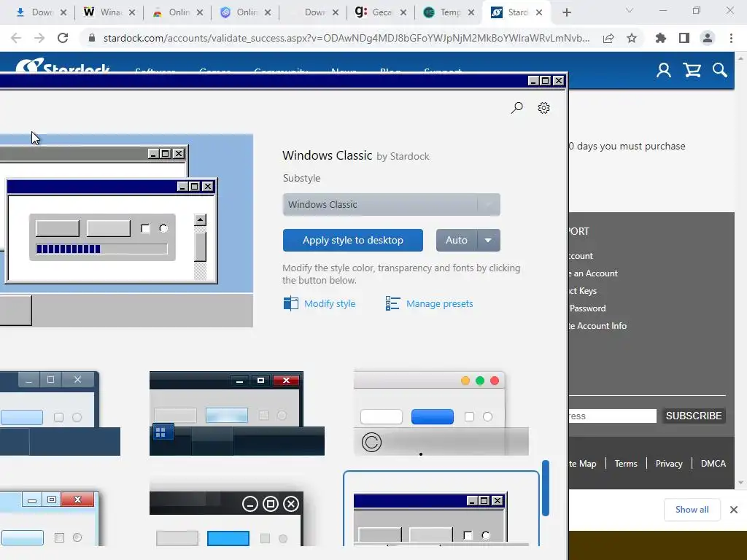Image resolution: width=747 pixels, height=560 pixels.
Task: Bookmark this page with the star
Action: click(632, 38)
